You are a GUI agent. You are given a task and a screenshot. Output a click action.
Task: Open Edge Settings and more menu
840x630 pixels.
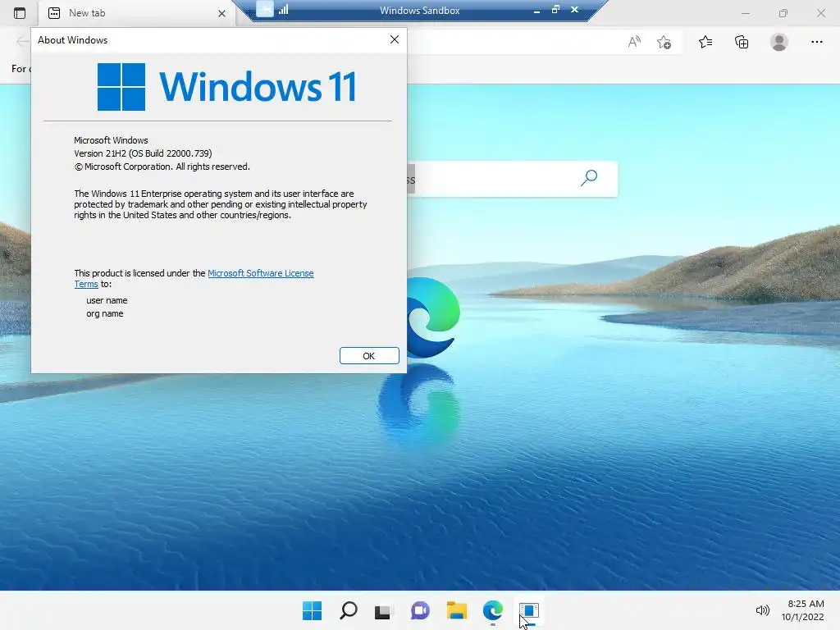click(816, 42)
